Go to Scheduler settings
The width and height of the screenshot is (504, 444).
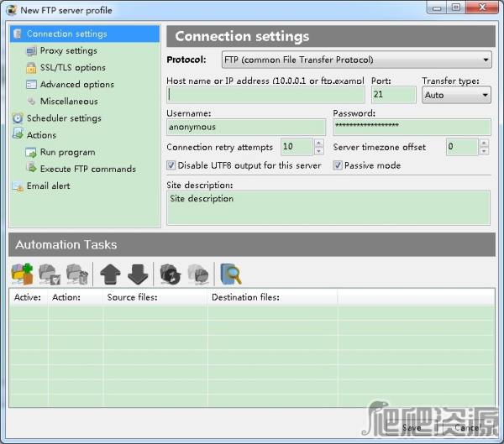point(63,118)
